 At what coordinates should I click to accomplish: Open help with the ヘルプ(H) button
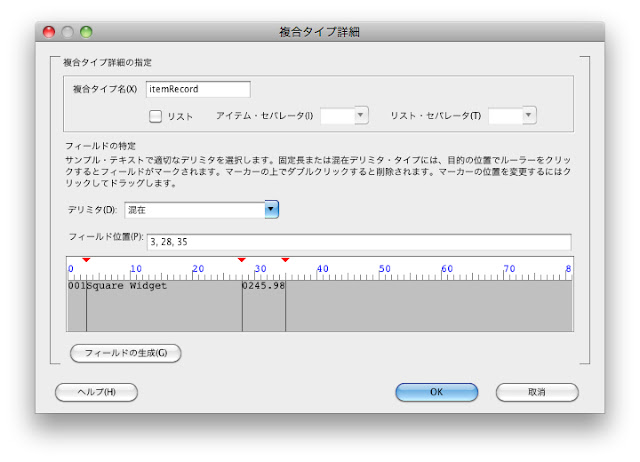coord(96,392)
